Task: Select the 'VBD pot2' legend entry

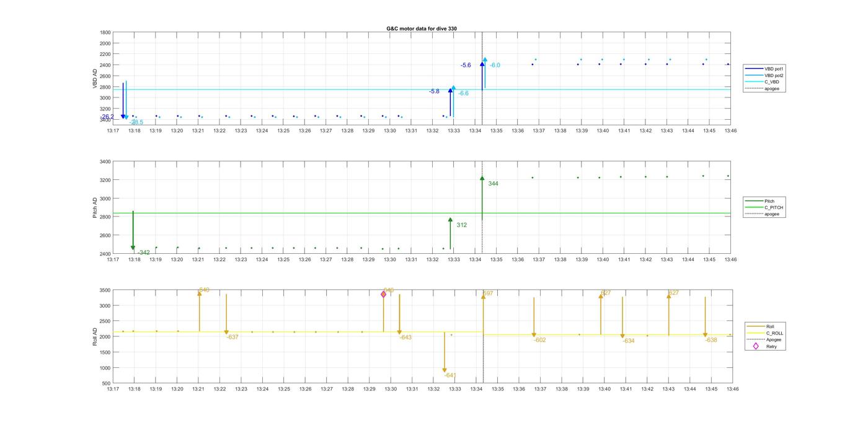Action: [774, 75]
